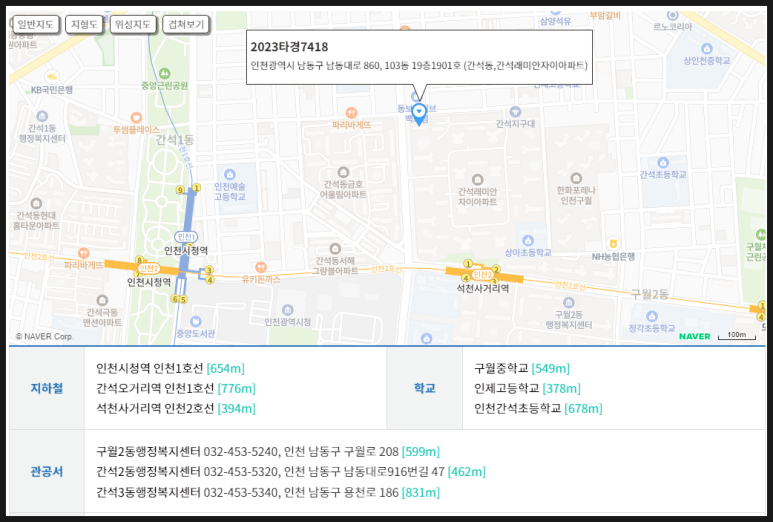Screen dimensions: 773x522
Task: Click the 인천광역시청 city hall icon
Action: coord(287,310)
